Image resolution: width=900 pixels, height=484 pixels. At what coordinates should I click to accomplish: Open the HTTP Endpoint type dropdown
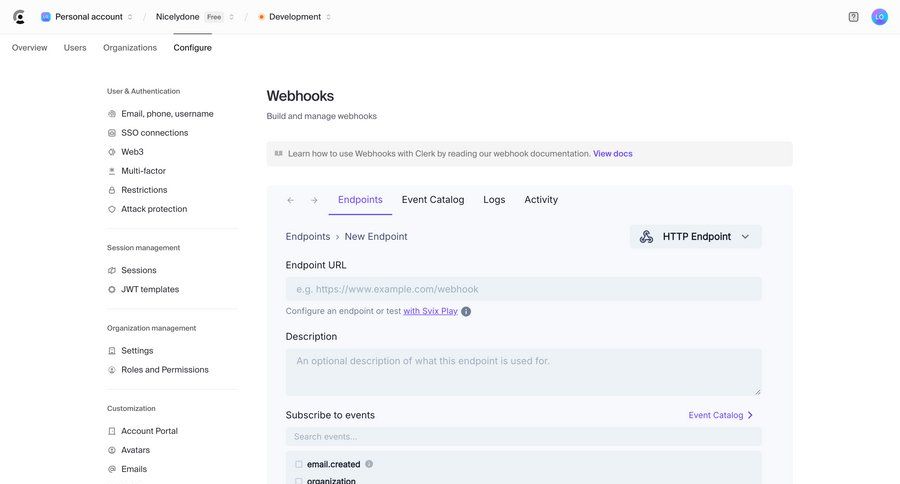tap(696, 237)
